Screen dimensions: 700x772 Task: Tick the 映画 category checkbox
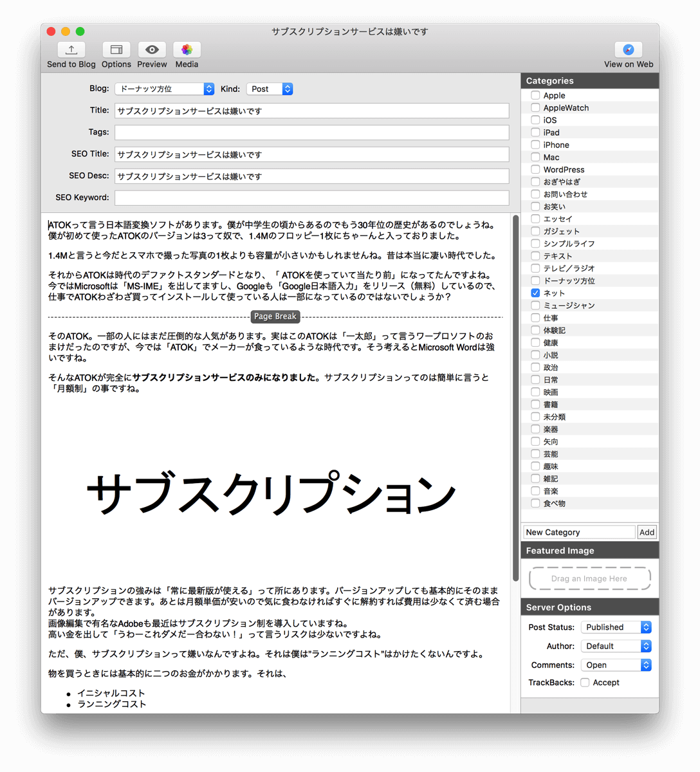535,392
